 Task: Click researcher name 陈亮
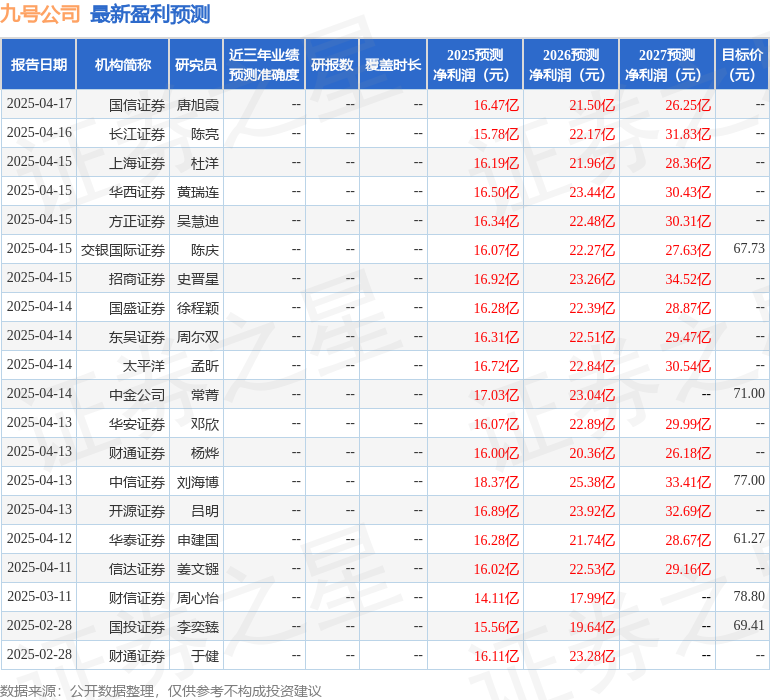205,134
